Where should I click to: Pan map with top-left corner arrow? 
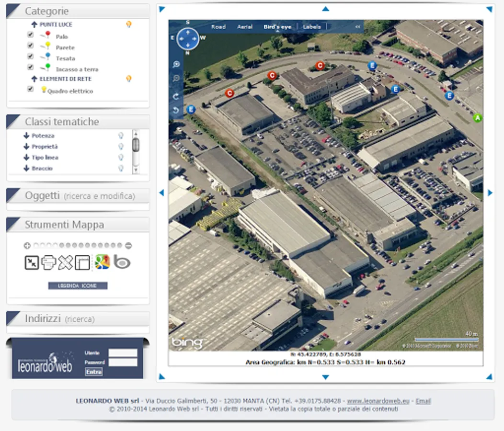161,9
